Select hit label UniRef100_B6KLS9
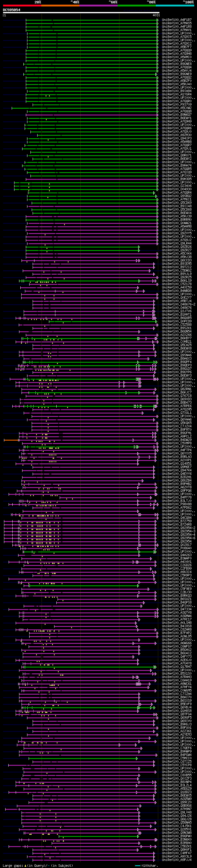The height and width of the screenshot is (868, 197). 177,281
